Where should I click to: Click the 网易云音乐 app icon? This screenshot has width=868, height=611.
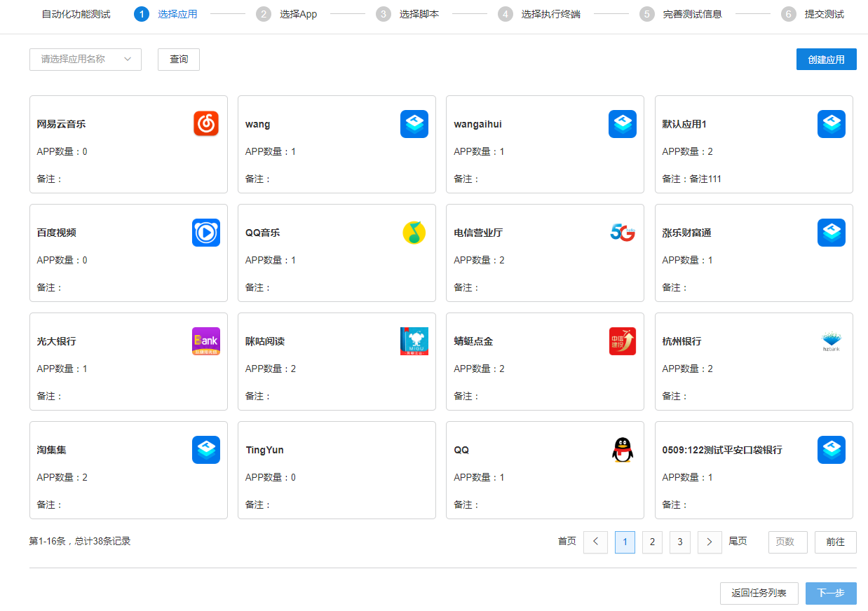pyautogui.click(x=206, y=124)
